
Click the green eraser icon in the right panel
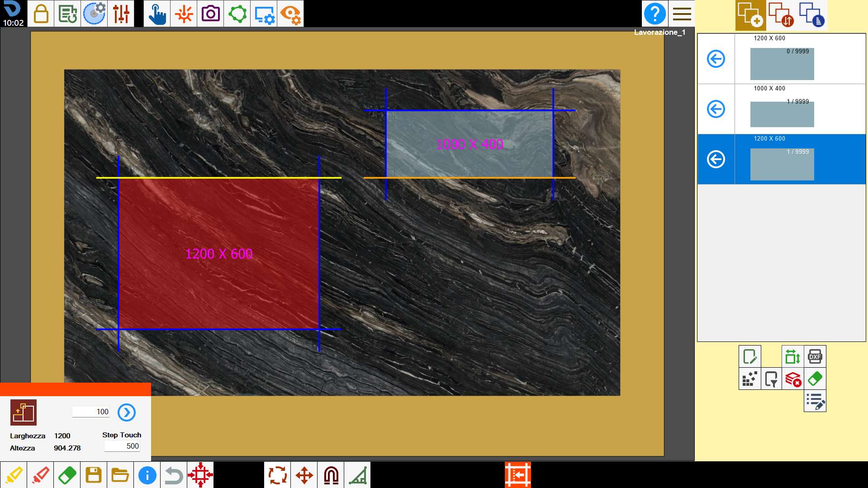tap(815, 379)
